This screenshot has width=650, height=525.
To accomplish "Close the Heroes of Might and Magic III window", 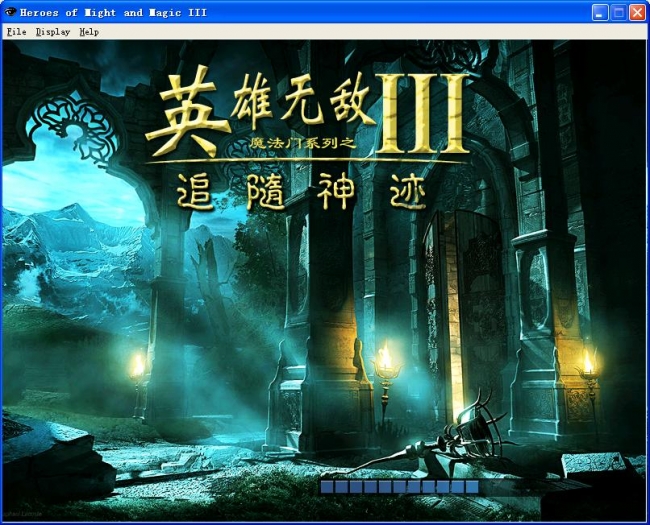I will [x=638, y=12].
